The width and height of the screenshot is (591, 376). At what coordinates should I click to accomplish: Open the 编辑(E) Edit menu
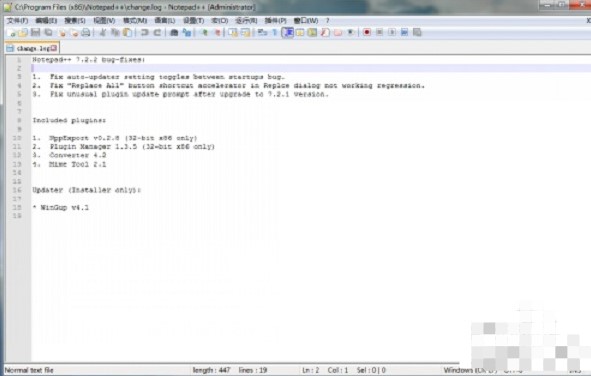[x=46, y=20]
